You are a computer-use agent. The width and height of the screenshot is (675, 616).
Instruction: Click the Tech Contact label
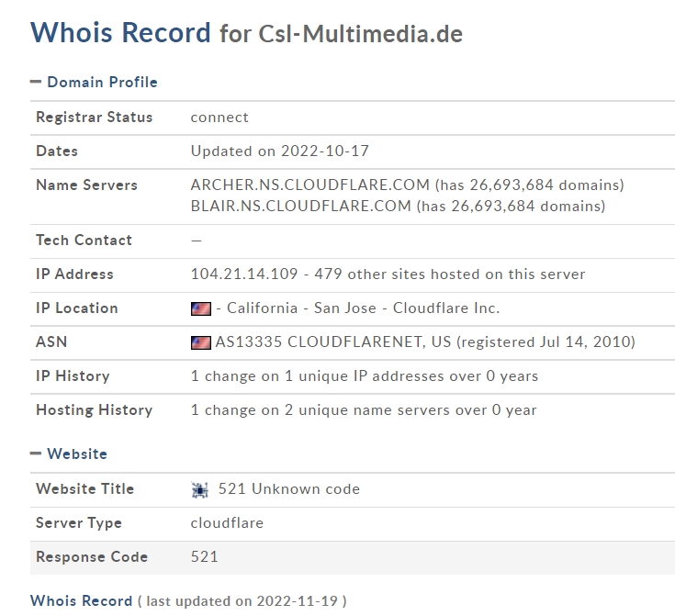click(84, 241)
